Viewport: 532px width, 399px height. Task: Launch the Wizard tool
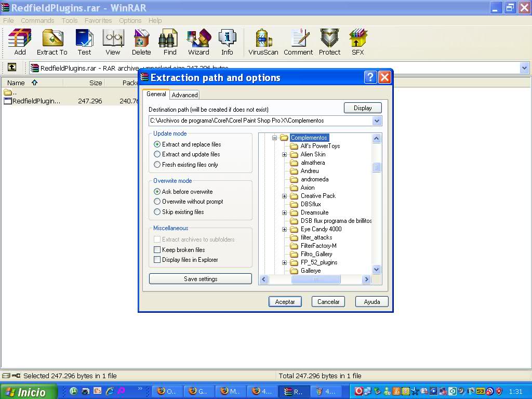coord(198,42)
